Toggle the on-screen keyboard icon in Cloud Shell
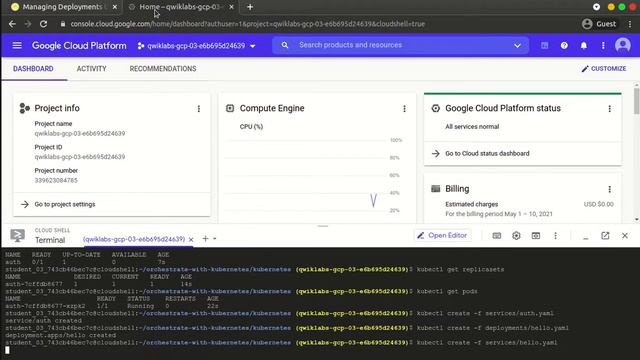The height and width of the screenshot is (360, 640). pos(496,236)
